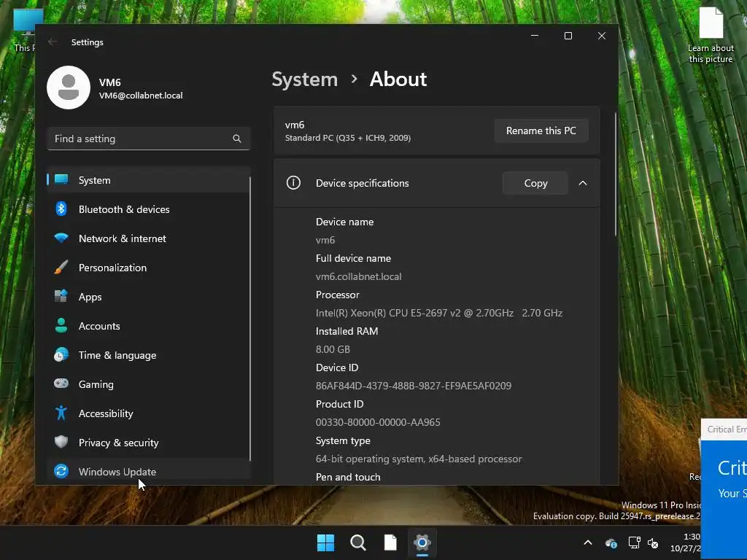Click the search magnifier in Find a setting
The height and width of the screenshot is (560, 747).
pyautogui.click(x=237, y=139)
